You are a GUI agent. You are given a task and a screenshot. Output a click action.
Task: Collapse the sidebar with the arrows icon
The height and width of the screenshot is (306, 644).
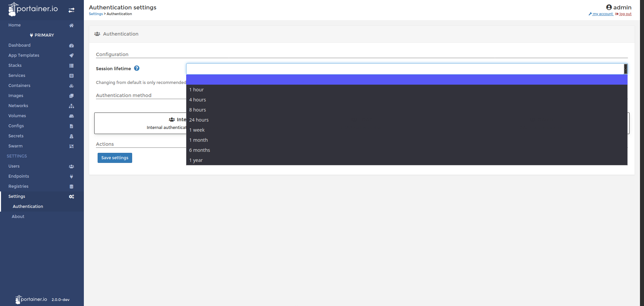click(71, 10)
